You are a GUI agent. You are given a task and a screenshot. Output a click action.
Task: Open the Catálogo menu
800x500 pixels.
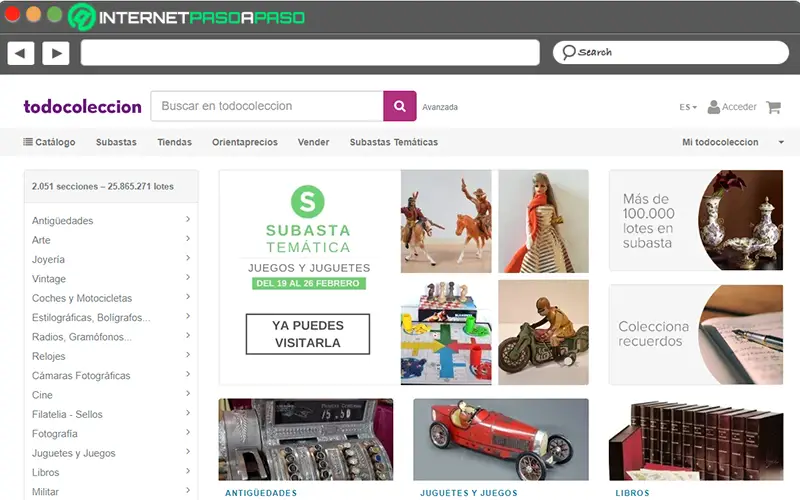tap(49, 142)
